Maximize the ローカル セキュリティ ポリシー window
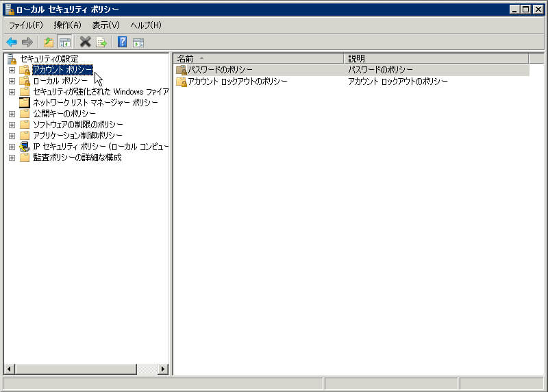This screenshot has width=548, height=392. [x=525, y=9]
